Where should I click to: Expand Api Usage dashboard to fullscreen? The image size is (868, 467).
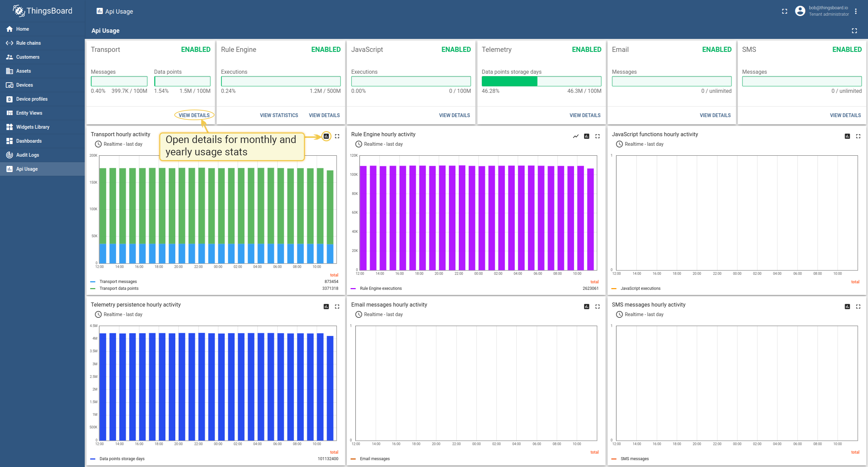(x=854, y=31)
